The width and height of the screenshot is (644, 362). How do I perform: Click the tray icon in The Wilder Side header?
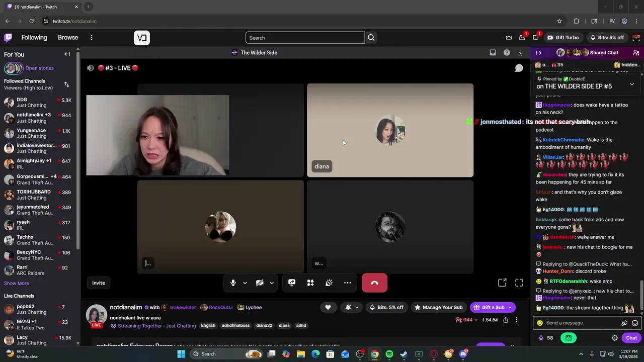click(x=493, y=53)
